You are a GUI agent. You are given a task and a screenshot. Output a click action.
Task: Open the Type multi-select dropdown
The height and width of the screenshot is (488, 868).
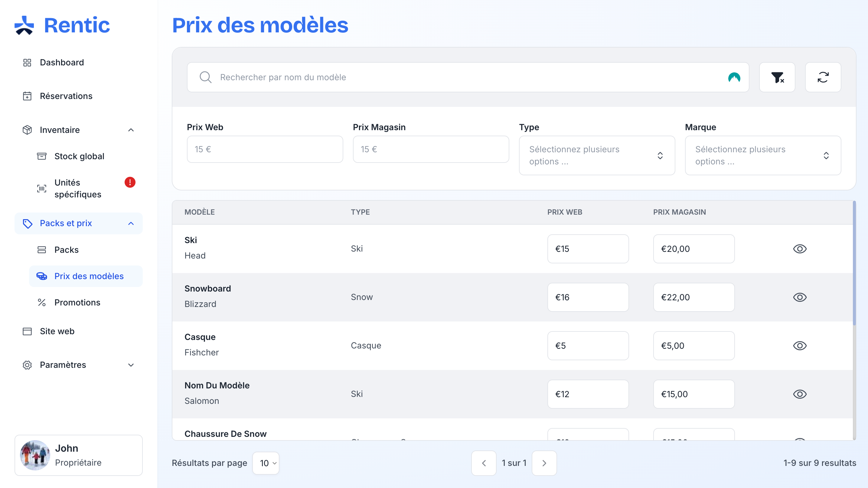coord(597,156)
